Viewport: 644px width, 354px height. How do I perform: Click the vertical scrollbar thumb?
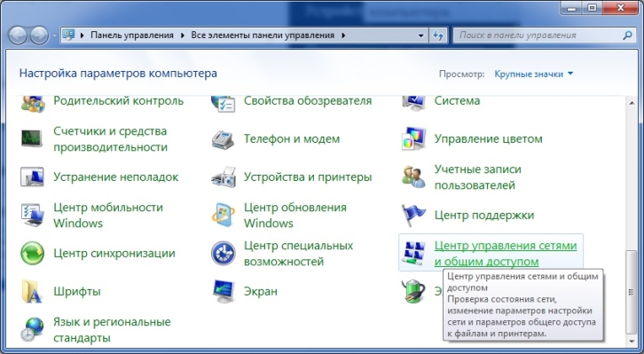(632, 292)
